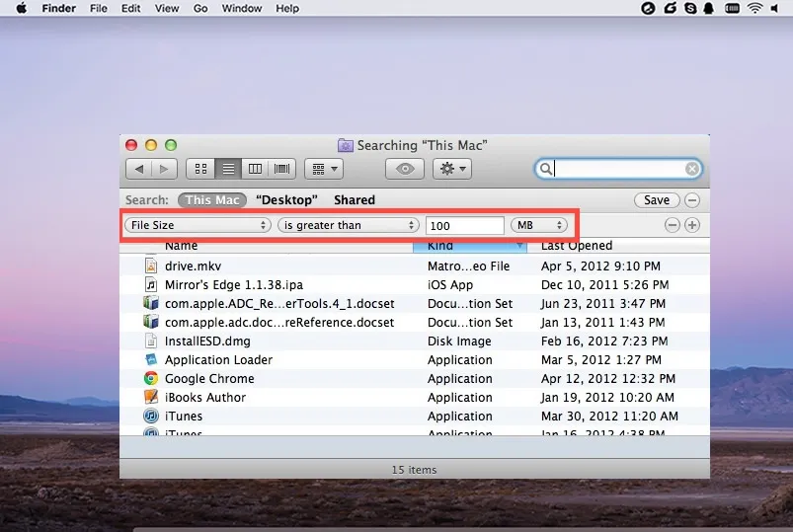Go back with the left arrow button
793x532 pixels.
[139, 169]
